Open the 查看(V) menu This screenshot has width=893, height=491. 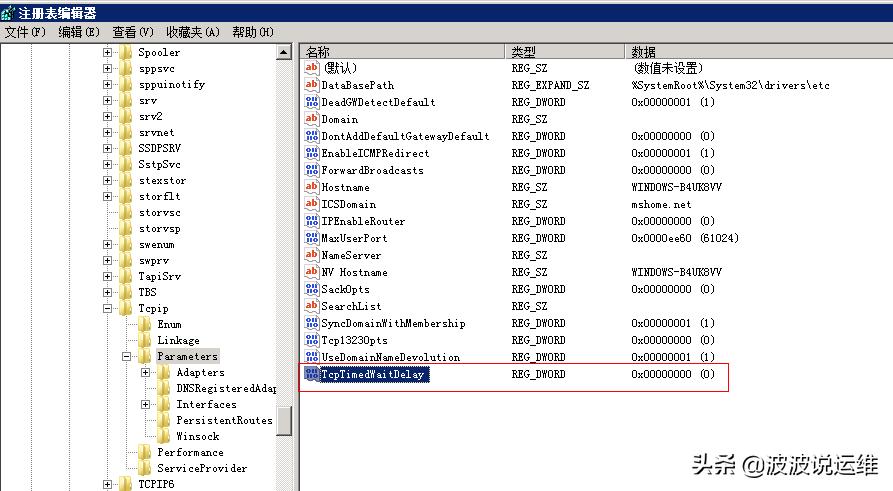[133, 32]
